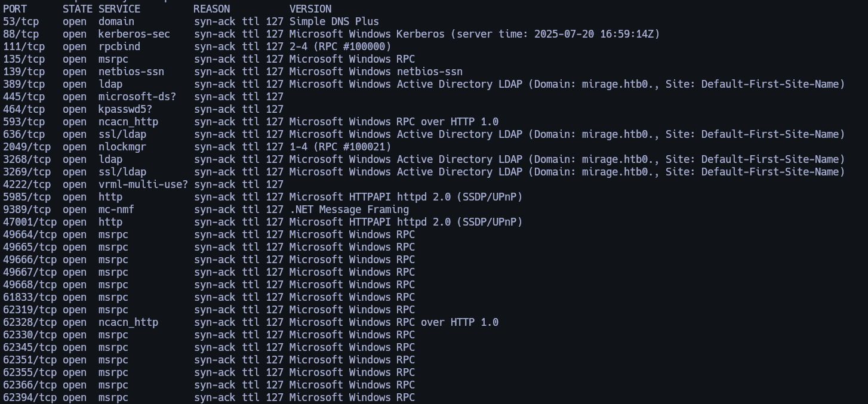Click the 47001/tcp port entry

point(30,222)
